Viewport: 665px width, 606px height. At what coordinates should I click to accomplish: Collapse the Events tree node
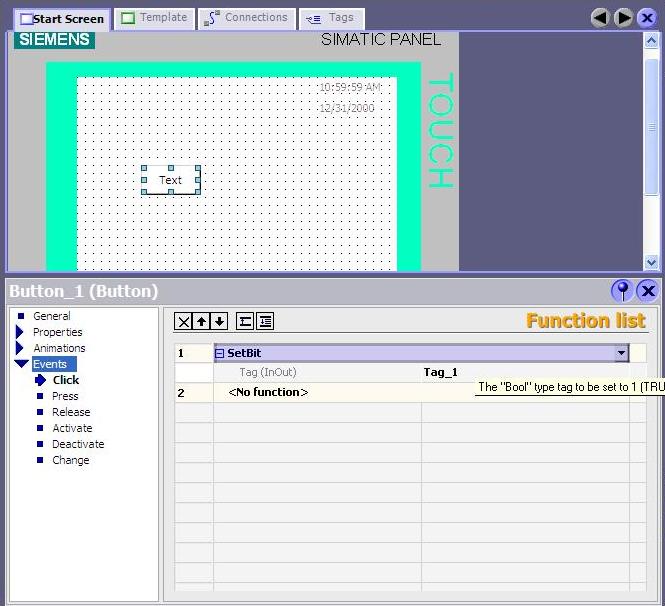tap(21, 364)
